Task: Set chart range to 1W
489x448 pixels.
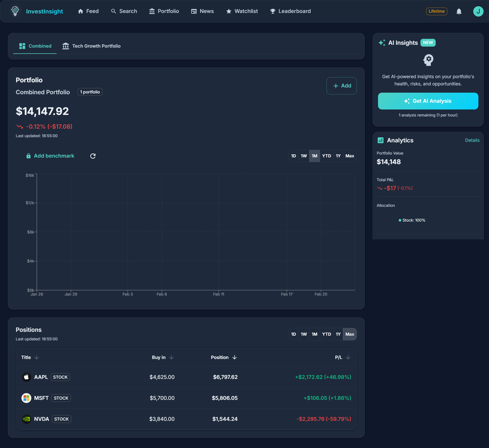Action: pyautogui.click(x=304, y=156)
